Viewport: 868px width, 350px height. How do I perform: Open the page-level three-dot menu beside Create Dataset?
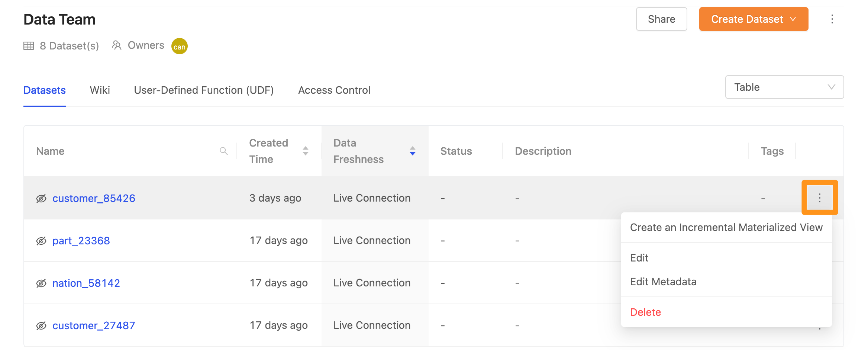pyautogui.click(x=832, y=19)
